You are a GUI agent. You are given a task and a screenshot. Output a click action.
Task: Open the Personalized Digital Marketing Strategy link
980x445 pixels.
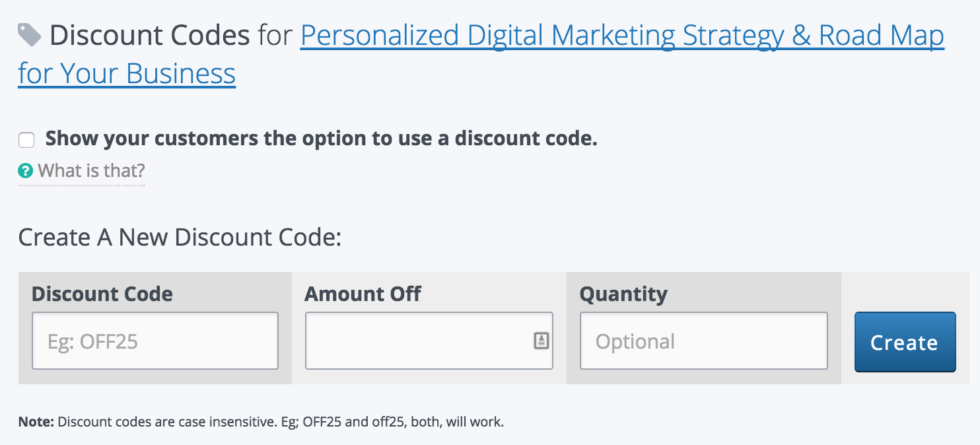(x=622, y=36)
